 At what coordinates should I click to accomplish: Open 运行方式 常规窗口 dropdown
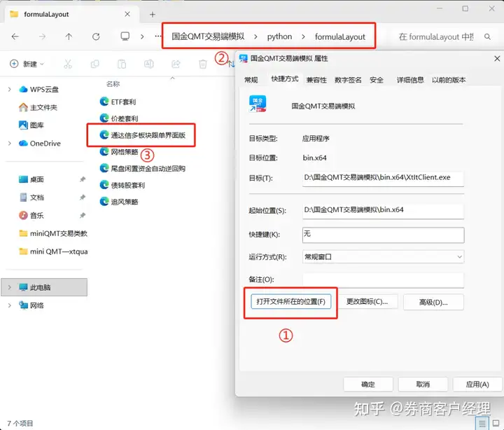point(383,256)
